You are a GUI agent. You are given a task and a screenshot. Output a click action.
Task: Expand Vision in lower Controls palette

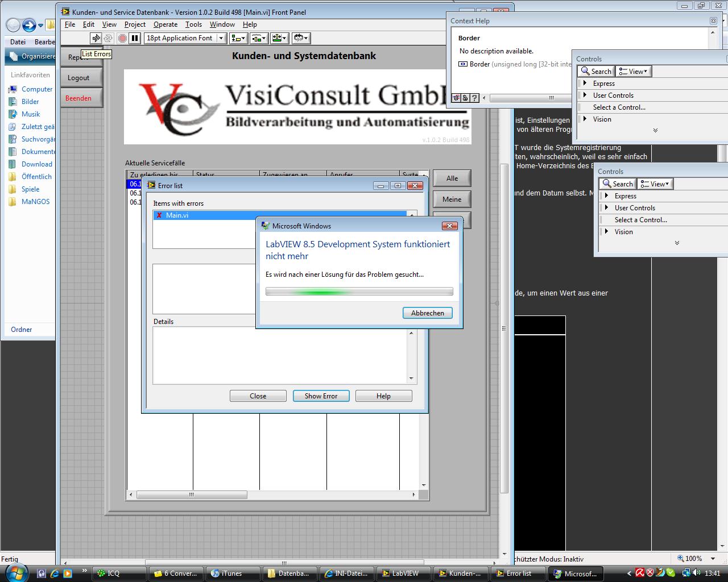point(606,232)
